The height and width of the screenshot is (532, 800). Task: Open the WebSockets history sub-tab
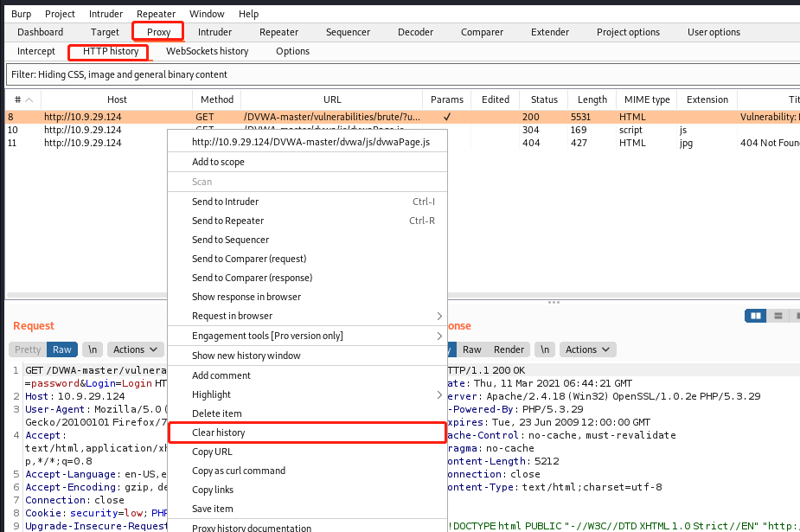(x=208, y=51)
